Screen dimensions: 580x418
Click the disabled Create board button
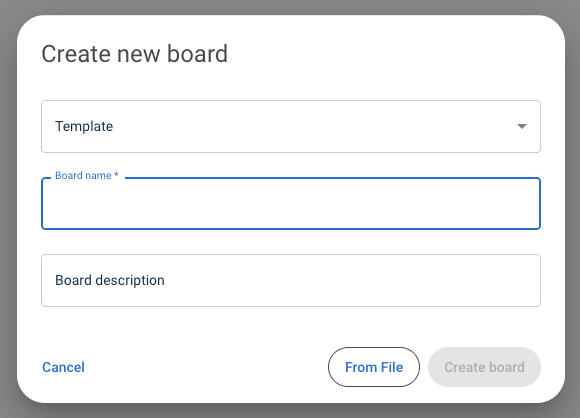484,367
